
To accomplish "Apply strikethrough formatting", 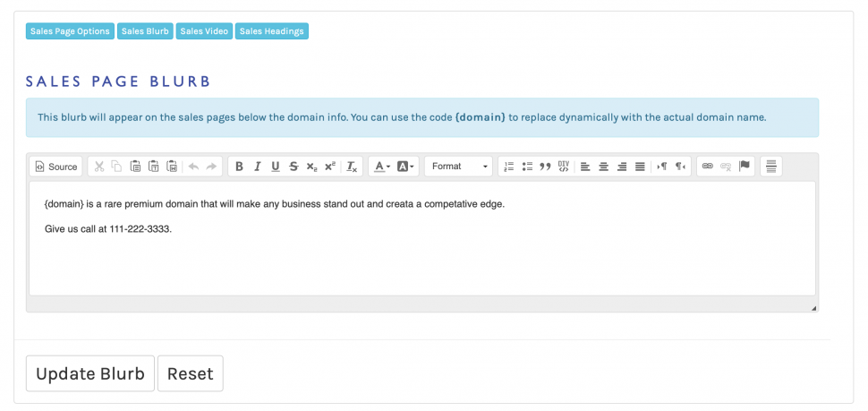I will [x=294, y=167].
